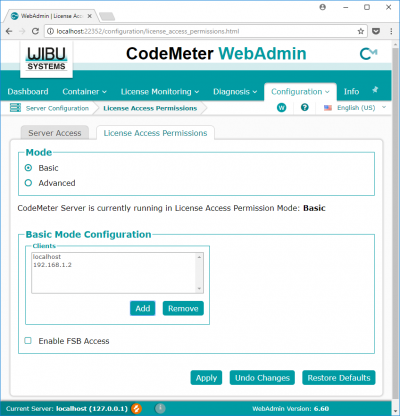Open a new browser tab

point(107,16)
